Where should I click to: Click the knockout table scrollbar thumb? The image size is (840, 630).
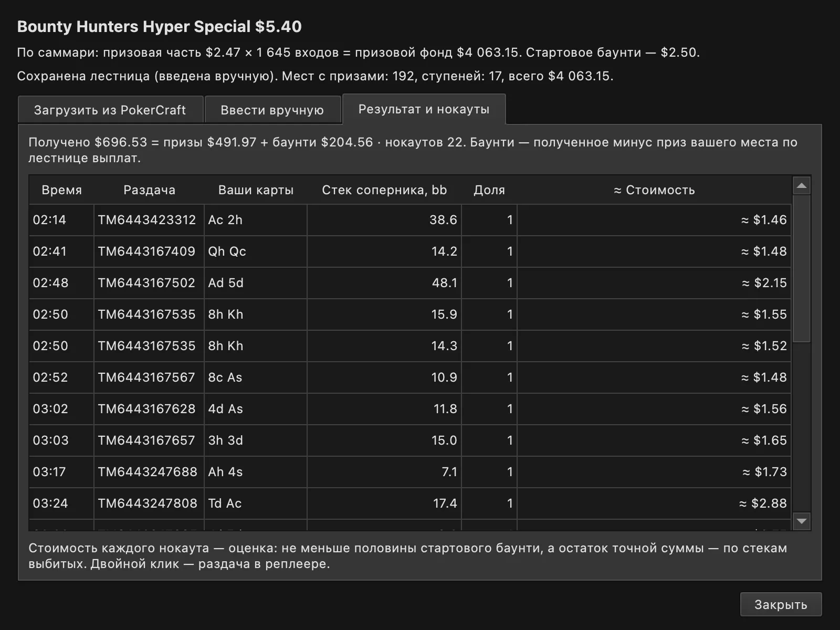click(x=801, y=269)
